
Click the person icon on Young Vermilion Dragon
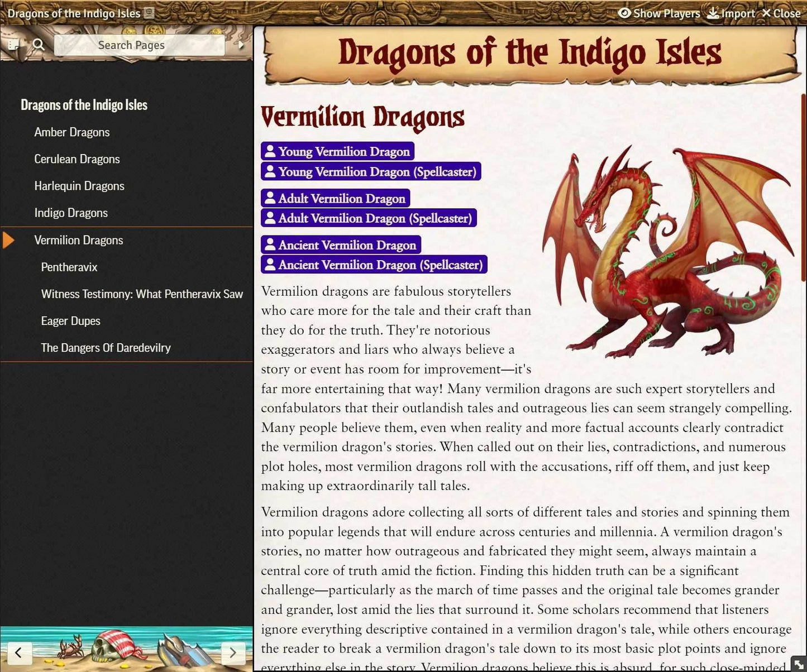pos(270,151)
